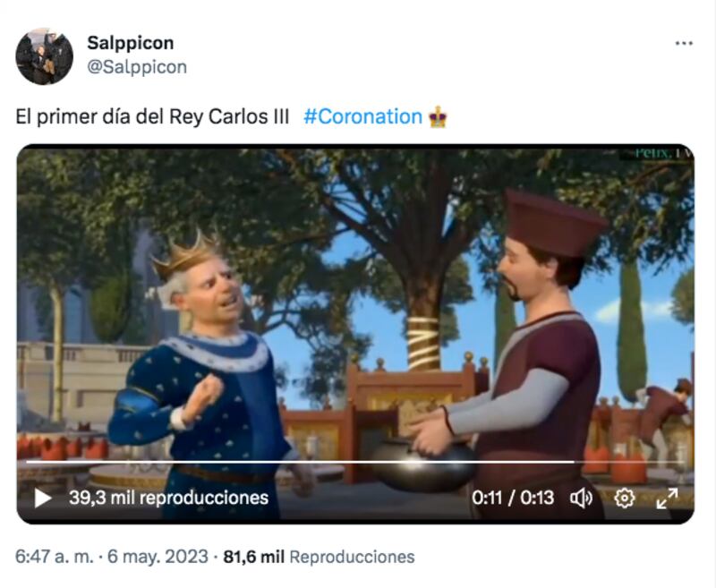Open the #Coronation hashtag
The height and width of the screenshot is (588, 716).
pos(363,116)
